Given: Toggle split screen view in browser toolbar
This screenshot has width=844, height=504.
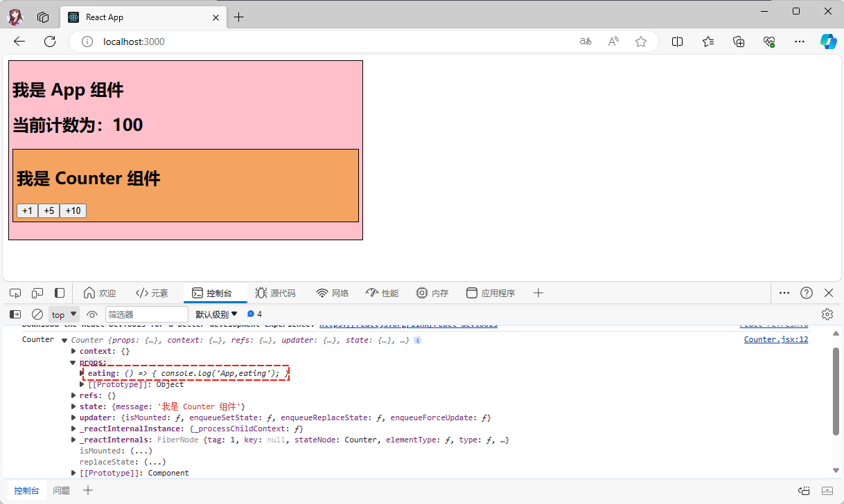Looking at the screenshot, I should tap(677, 42).
